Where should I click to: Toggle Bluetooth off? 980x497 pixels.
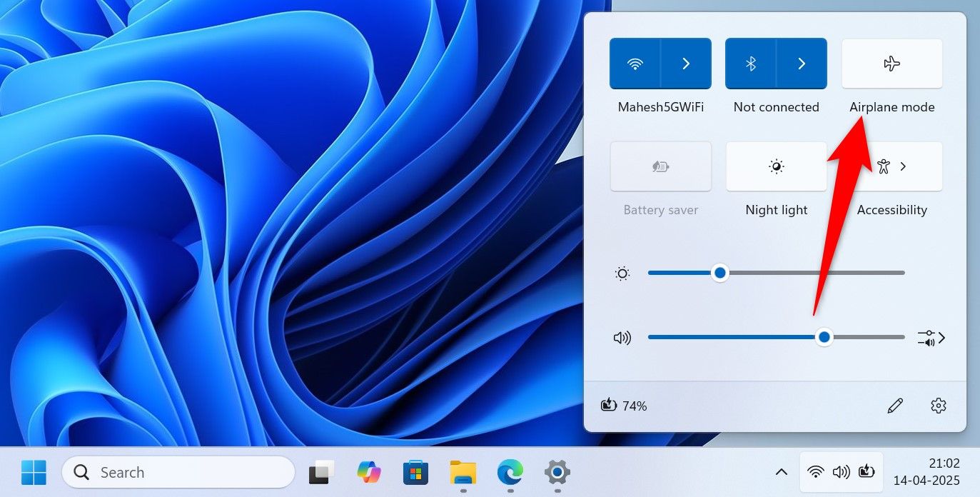750,64
